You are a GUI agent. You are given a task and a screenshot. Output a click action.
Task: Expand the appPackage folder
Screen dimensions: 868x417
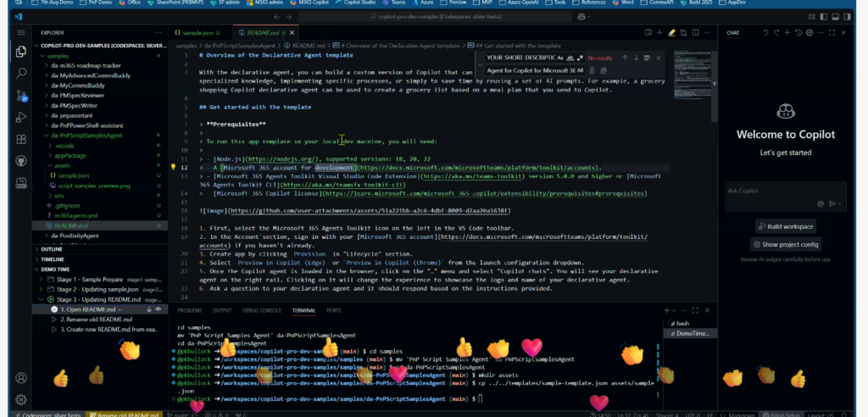point(70,156)
